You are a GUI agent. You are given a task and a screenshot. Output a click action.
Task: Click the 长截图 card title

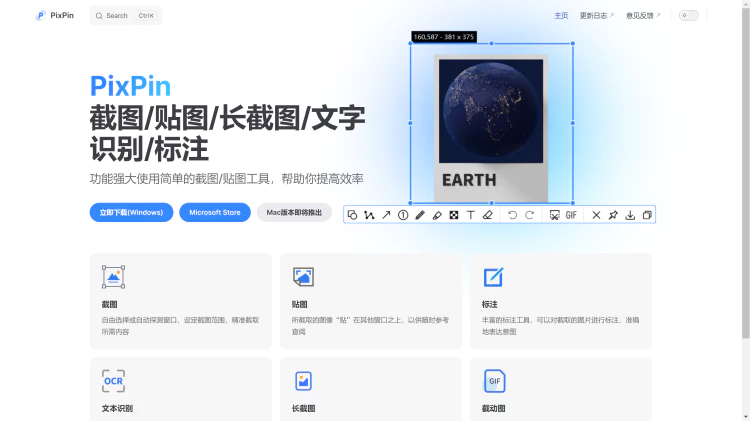click(303, 408)
